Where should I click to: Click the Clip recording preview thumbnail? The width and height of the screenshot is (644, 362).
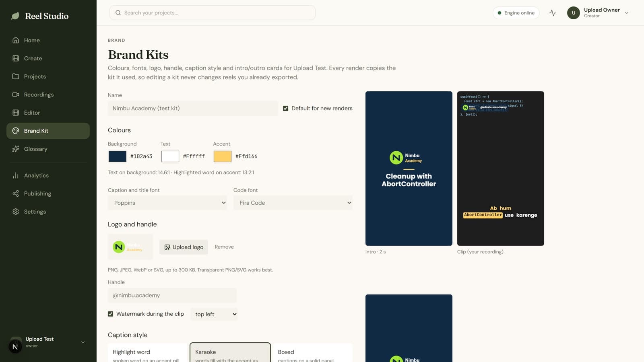pyautogui.click(x=501, y=169)
